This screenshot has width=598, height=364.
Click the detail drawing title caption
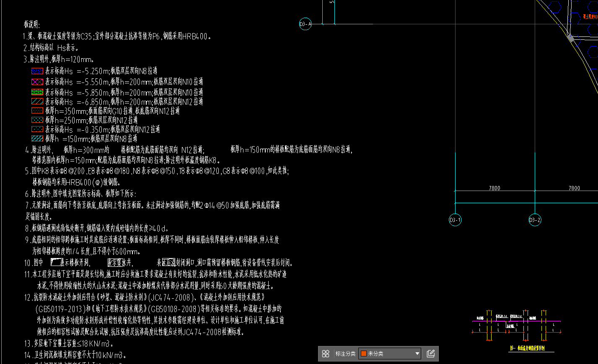pyautogui.click(x=527, y=348)
